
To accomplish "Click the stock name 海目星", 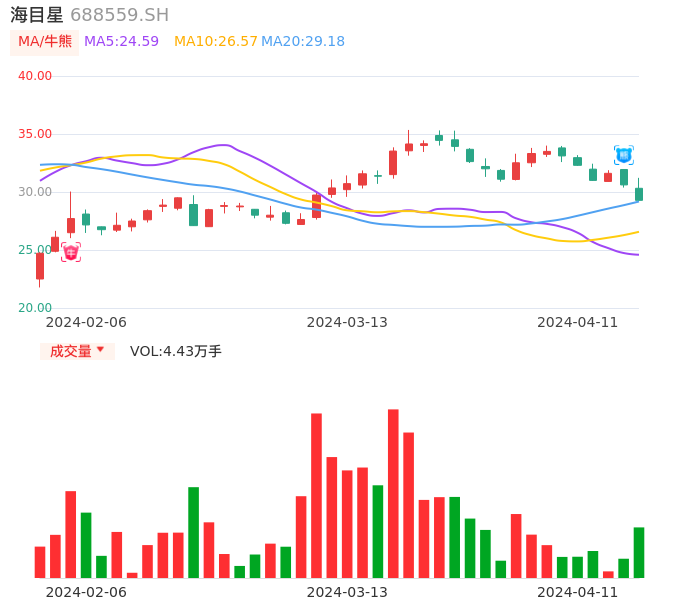I will [37, 15].
